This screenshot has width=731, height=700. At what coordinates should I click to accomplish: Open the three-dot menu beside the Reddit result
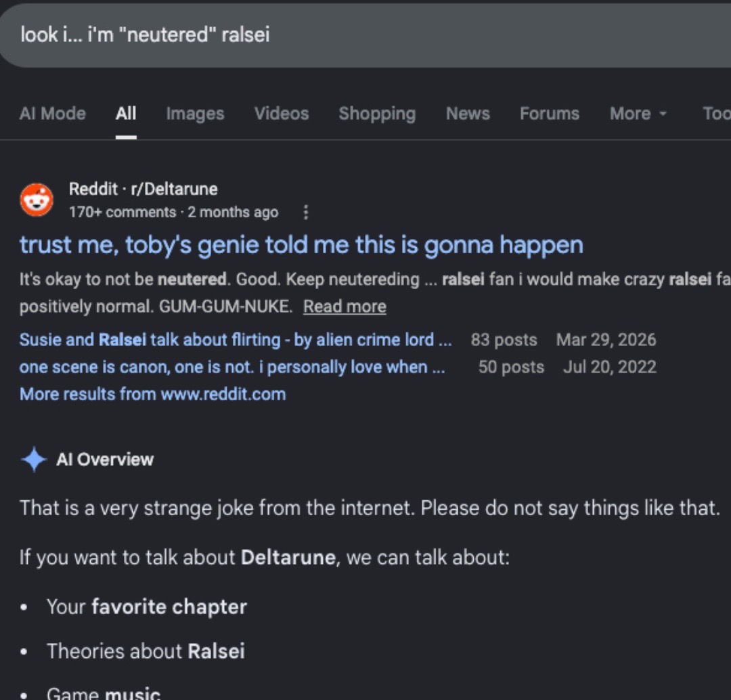305,212
